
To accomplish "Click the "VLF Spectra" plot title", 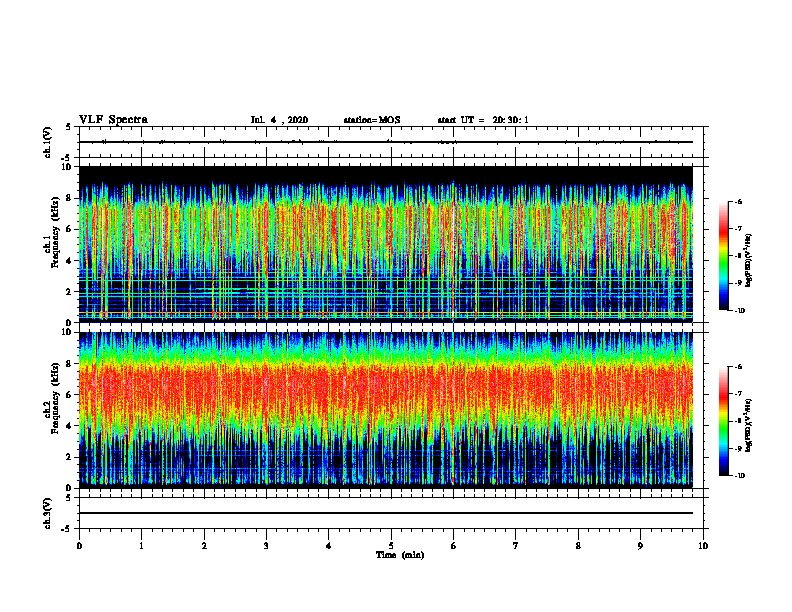I will (x=113, y=120).
